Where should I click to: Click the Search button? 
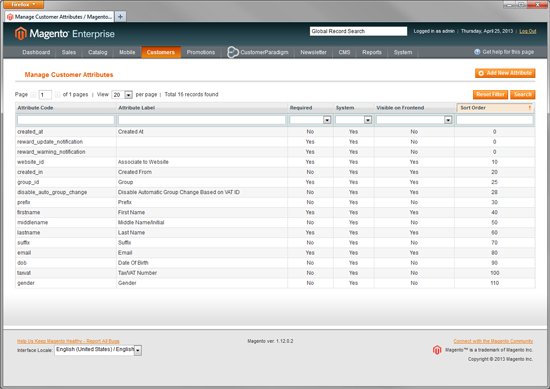click(523, 94)
